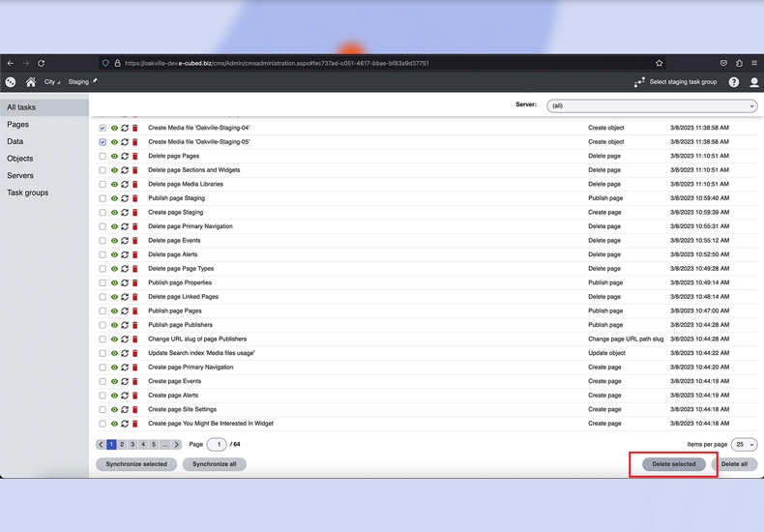This screenshot has height=532, width=764.
Task: Expand the City menu in header
Action: click(x=51, y=82)
